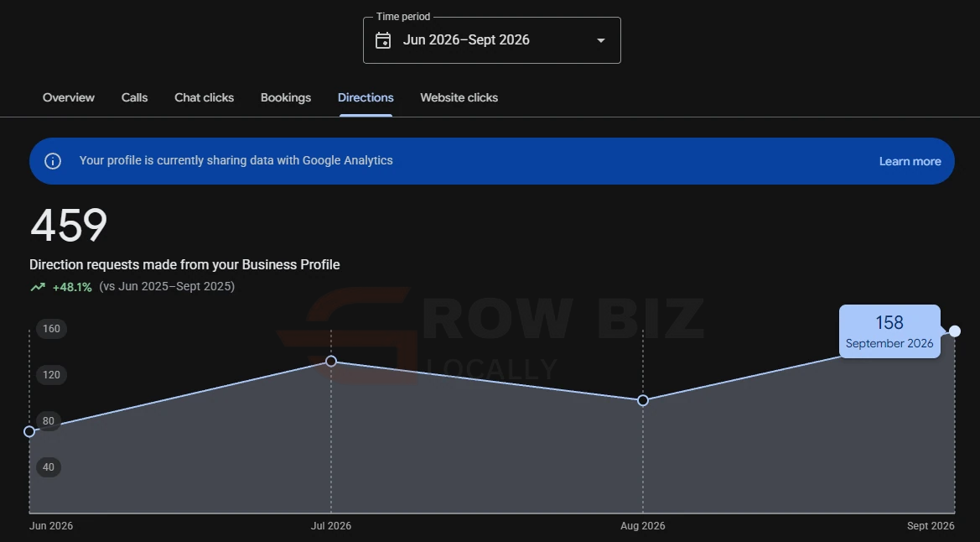Click the Google Analytics sharing banner message
Screen dimensions: 980x542
[x=236, y=160]
